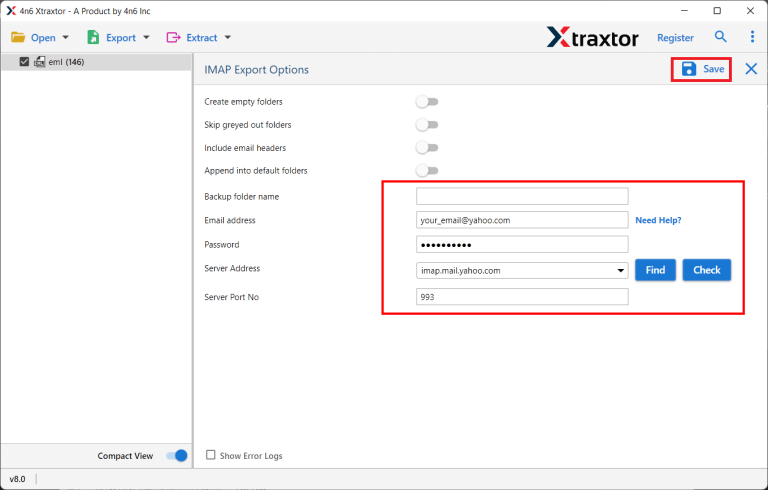Viewport: 768px width, 490px height.
Task: Disable the Compact View switch
Action: [x=177, y=456]
